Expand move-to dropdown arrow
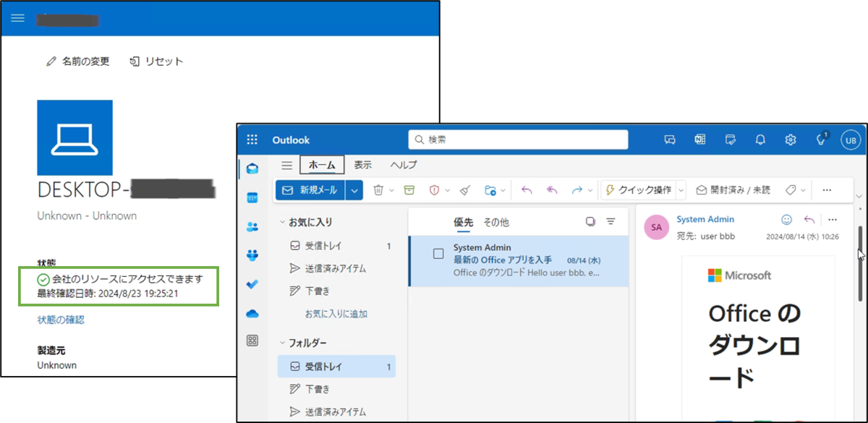 503,190
